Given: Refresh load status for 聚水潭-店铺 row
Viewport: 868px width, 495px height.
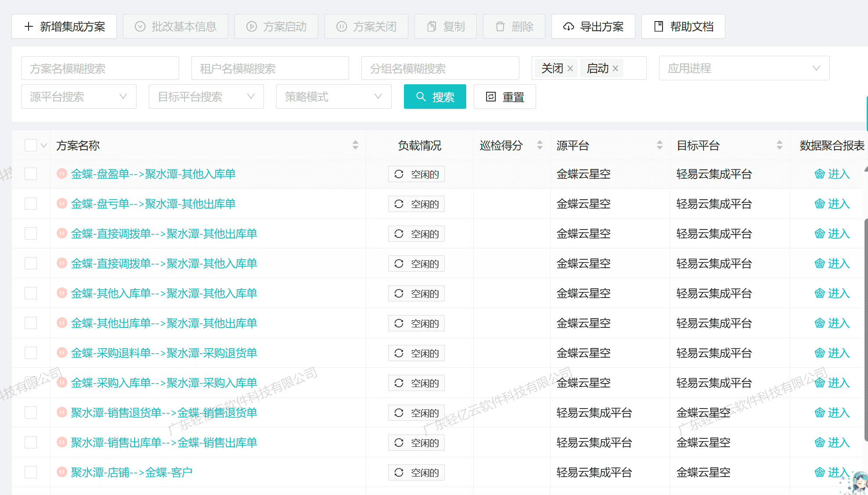Looking at the screenshot, I should pyautogui.click(x=416, y=473).
